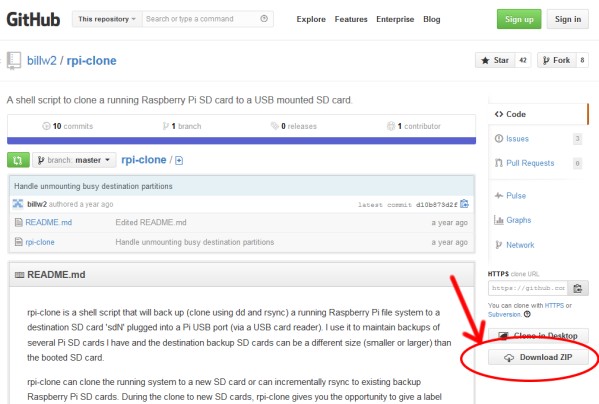The width and height of the screenshot is (599, 404).
Task: Open the Explore menu item
Action: click(311, 19)
